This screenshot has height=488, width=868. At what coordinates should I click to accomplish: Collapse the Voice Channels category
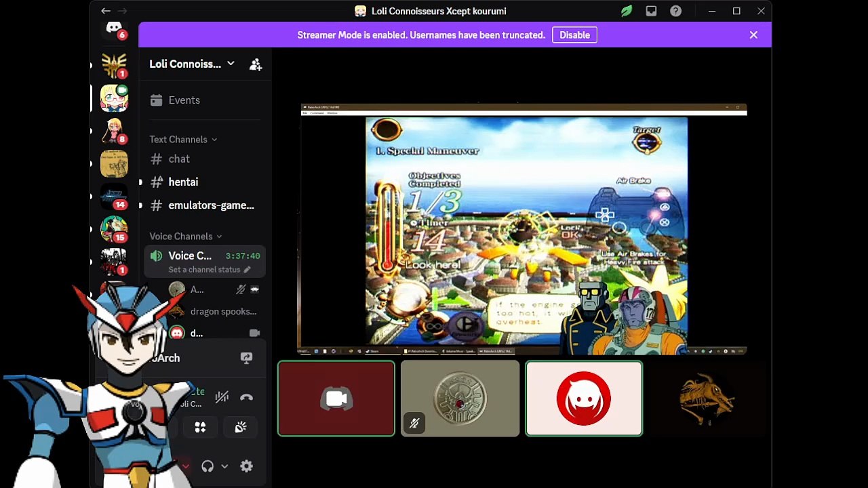point(186,237)
